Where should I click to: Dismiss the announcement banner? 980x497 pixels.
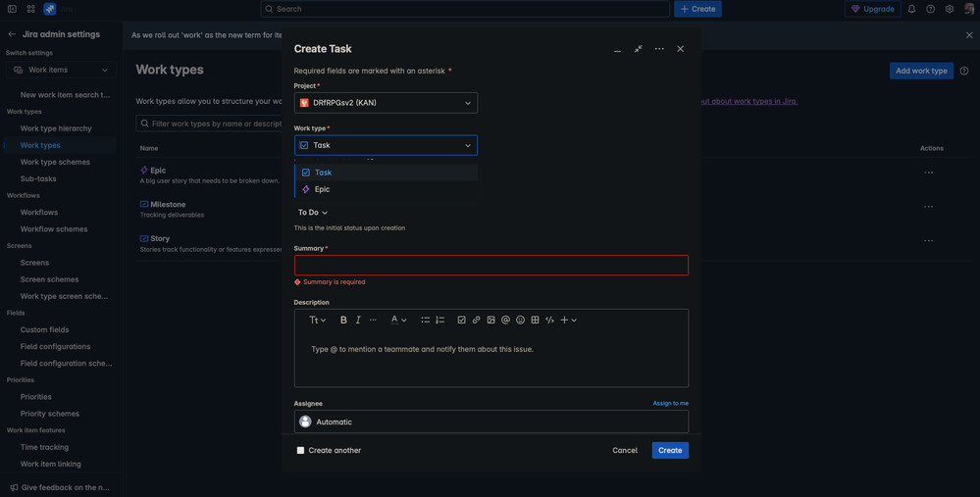(x=969, y=35)
